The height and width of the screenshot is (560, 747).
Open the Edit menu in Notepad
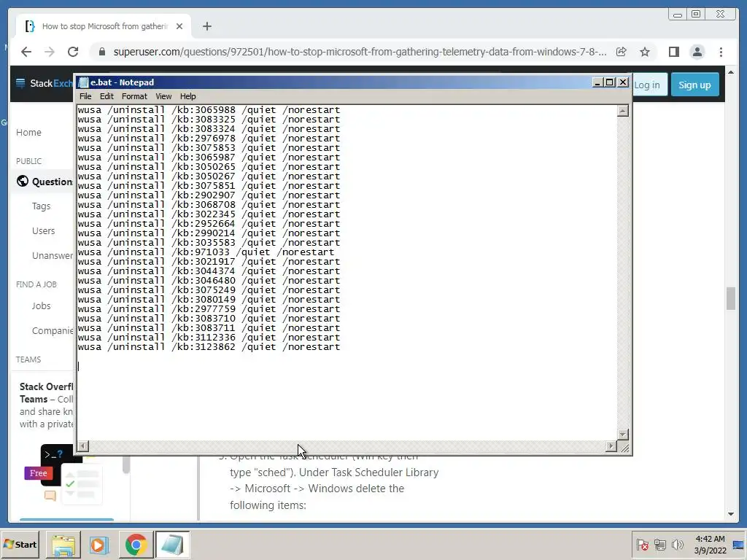pyautogui.click(x=107, y=96)
